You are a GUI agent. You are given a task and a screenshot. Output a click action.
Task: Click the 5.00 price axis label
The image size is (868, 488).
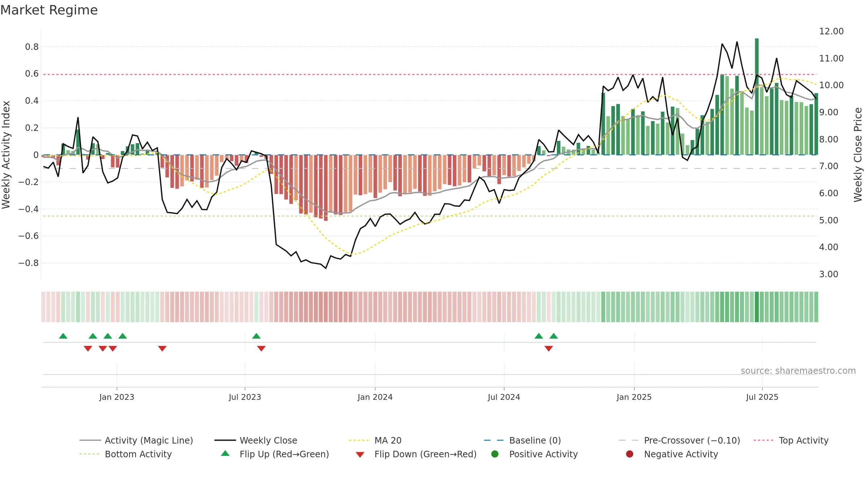[x=829, y=220]
